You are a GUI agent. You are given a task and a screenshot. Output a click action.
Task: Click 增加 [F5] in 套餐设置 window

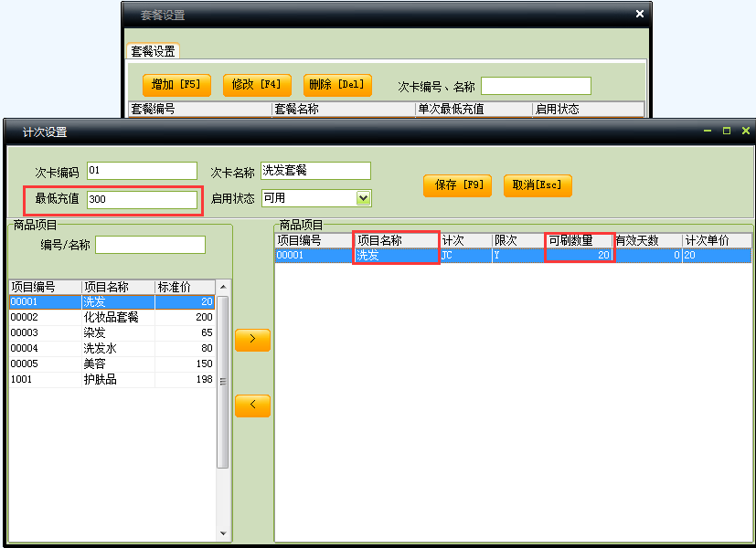(177, 85)
